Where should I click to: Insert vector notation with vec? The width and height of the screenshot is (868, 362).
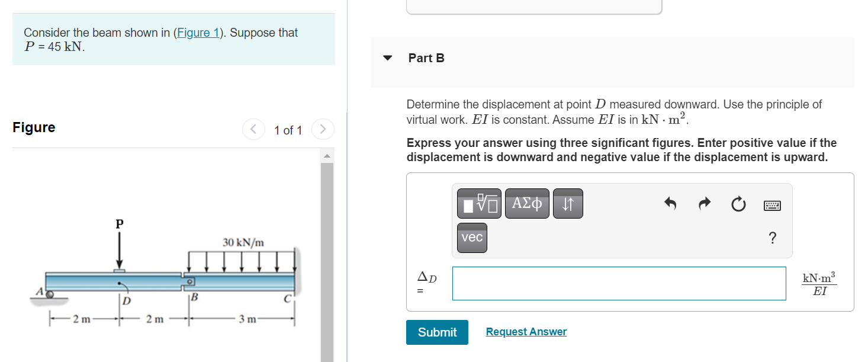point(471,238)
